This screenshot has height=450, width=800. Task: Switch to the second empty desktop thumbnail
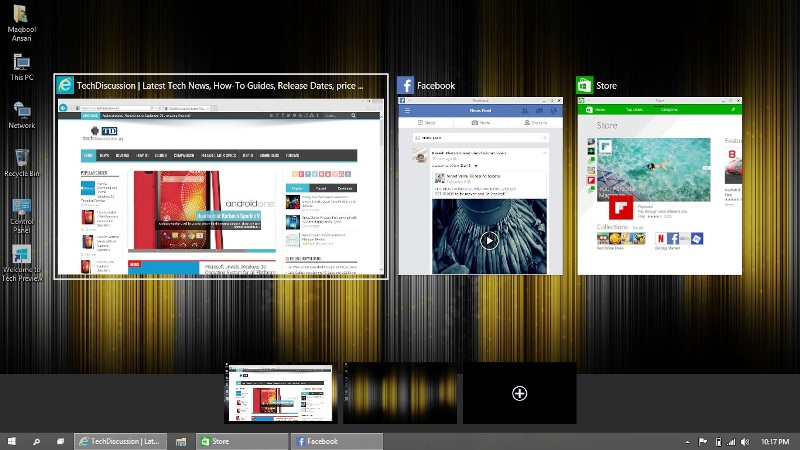tap(400, 393)
